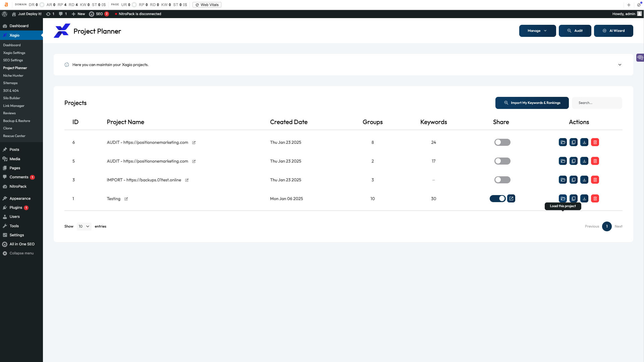
Task: Open the purple AI brain side widget
Action: click(640, 58)
